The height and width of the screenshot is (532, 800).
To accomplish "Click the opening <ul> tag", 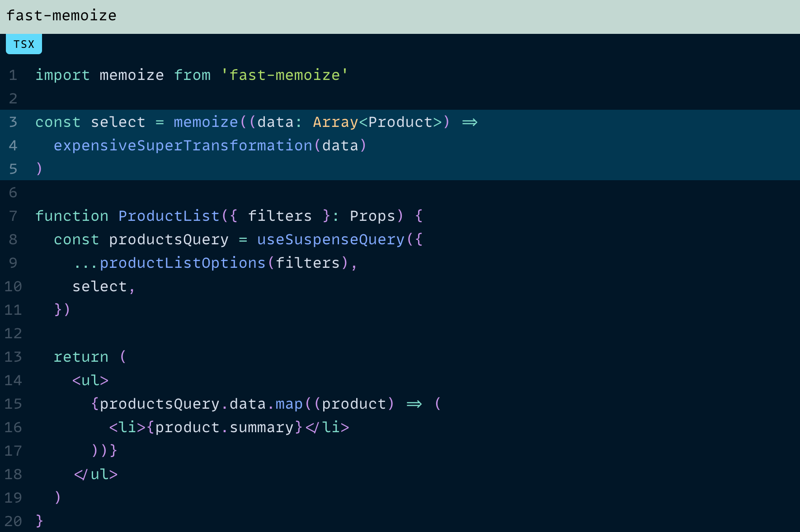I will tap(90, 380).
